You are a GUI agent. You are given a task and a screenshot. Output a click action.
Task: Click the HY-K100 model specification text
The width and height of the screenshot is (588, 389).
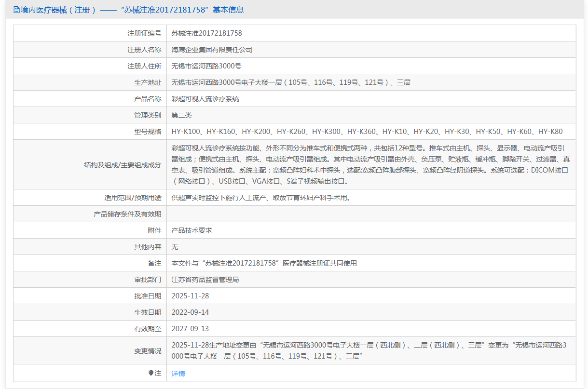(x=186, y=132)
